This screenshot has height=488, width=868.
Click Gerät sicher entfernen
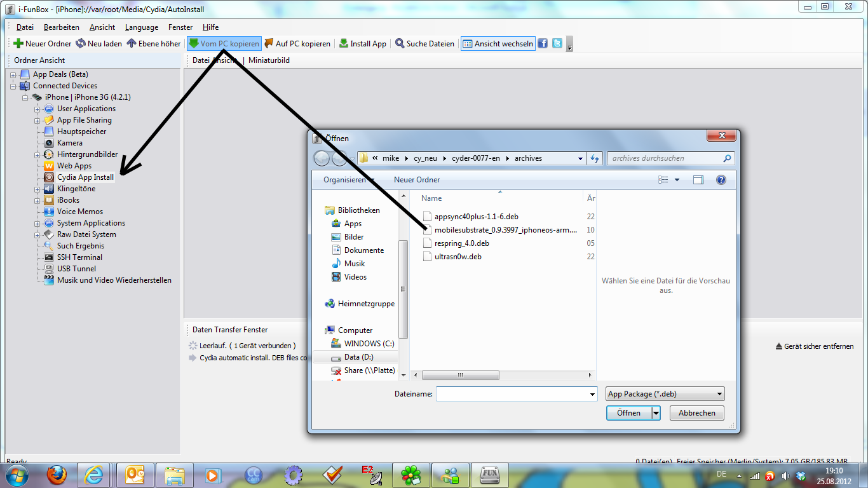(x=815, y=346)
